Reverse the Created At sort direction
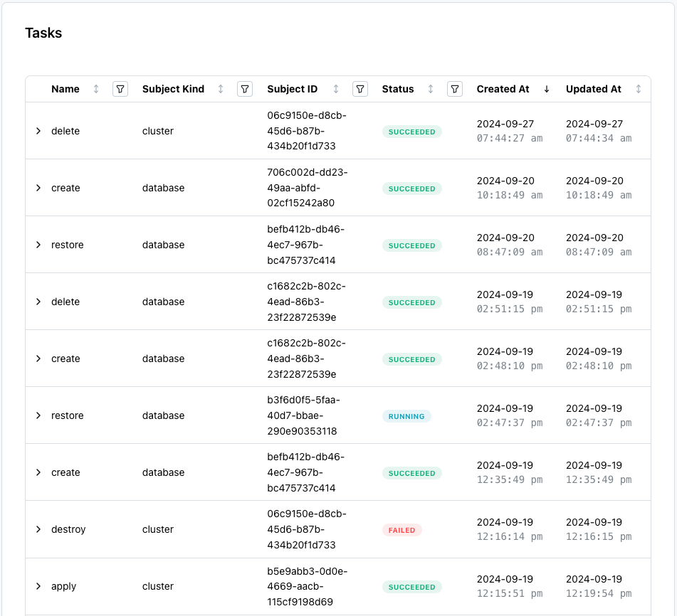677x616 pixels. click(545, 89)
